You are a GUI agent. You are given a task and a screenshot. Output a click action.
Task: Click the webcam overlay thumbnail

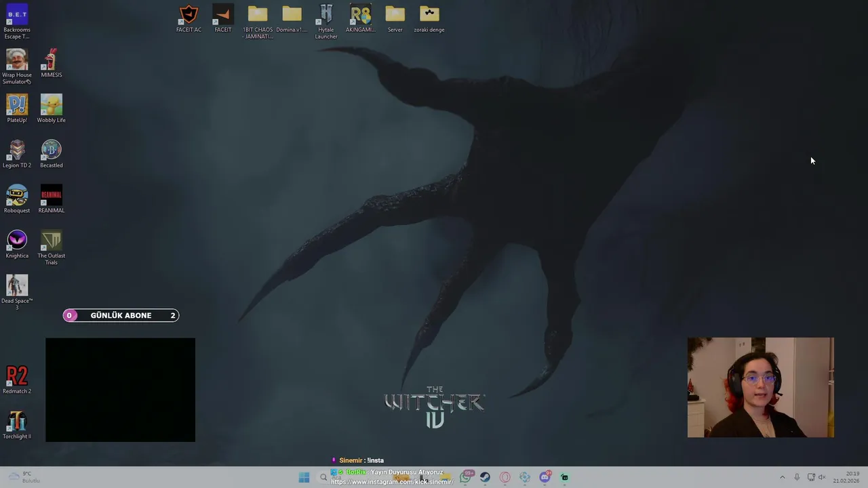click(x=760, y=387)
